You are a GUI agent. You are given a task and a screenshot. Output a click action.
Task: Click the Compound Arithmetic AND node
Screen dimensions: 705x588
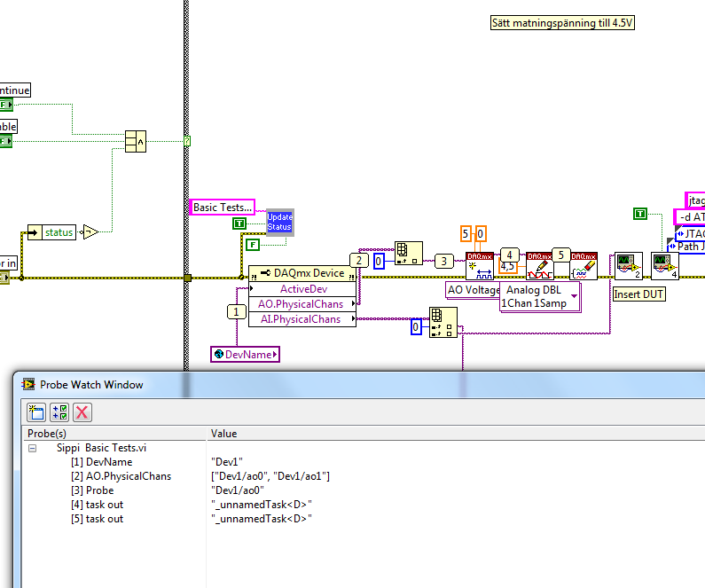click(136, 142)
